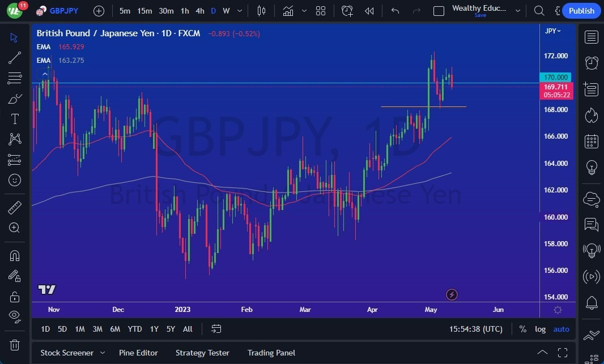
Task: Create a new alert from the toolbar
Action: coord(347,10)
